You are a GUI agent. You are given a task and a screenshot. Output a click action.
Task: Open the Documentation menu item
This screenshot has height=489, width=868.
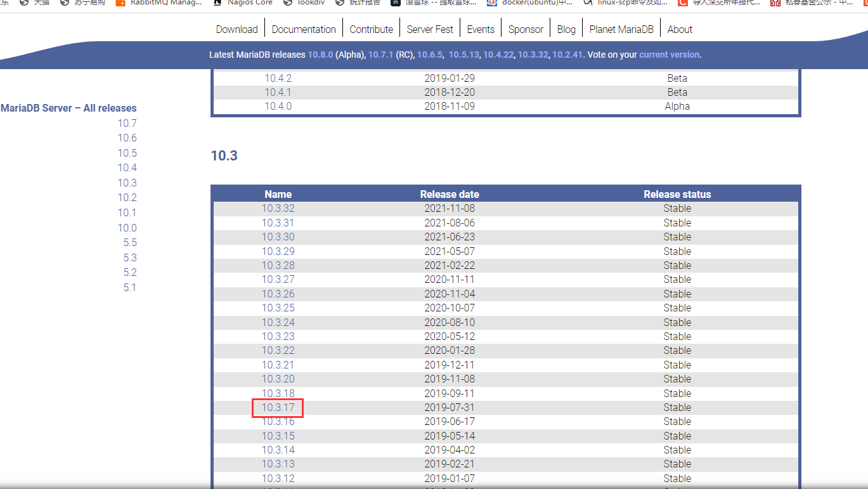(304, 29)
